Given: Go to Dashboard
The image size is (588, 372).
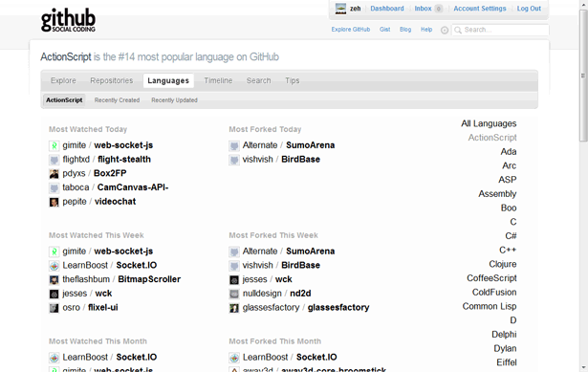Looking at the screenshot, I should (387, 9).
